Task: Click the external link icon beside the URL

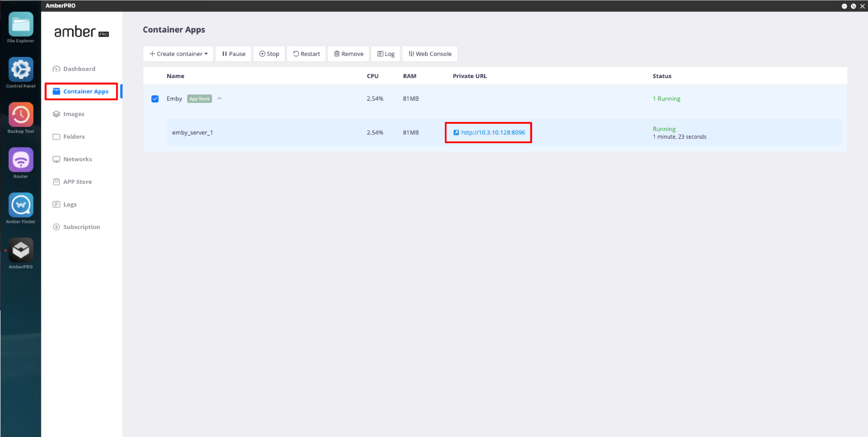Action: 456,132
